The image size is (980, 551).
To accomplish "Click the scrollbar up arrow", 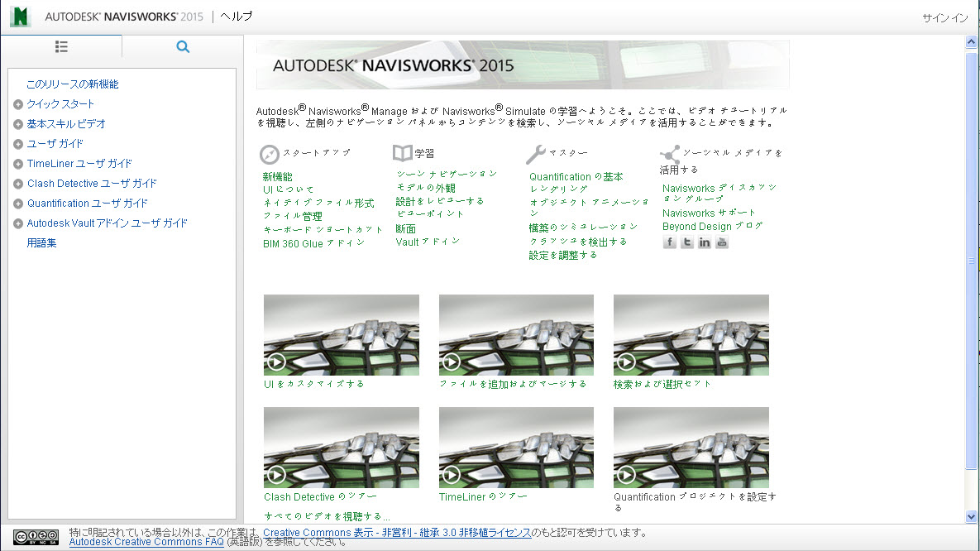I will click(x=971, y=42).
